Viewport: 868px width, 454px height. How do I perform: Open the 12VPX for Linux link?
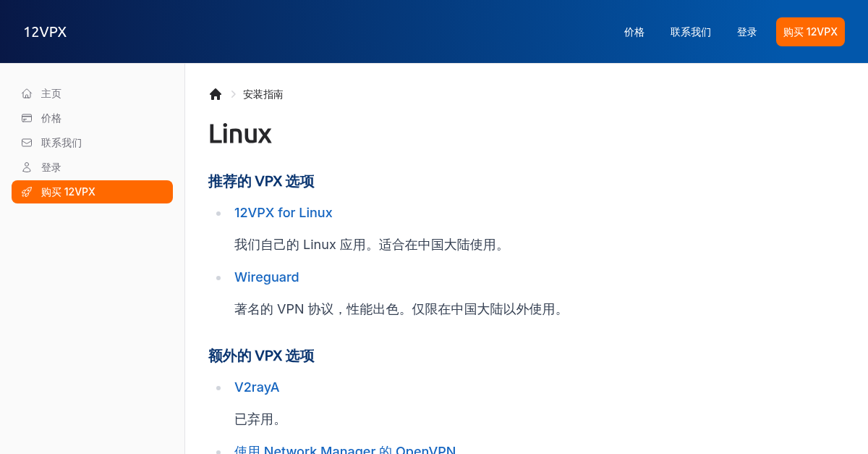(284, 213)
